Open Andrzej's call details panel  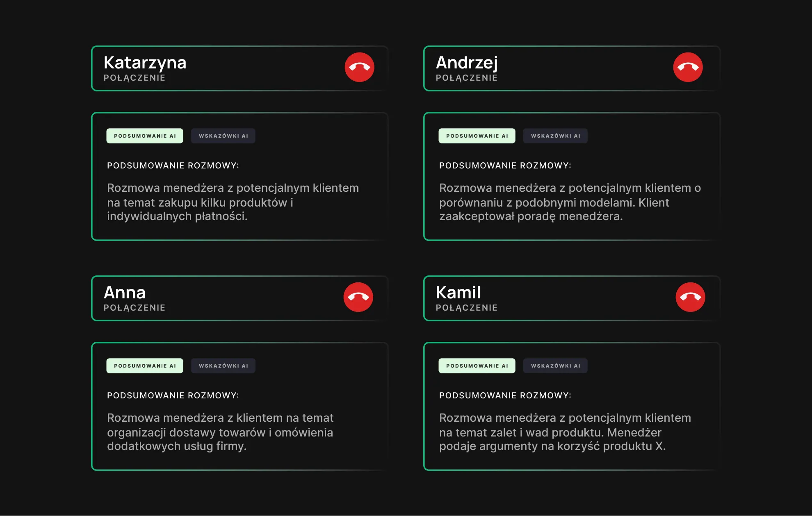[x=571, y=176]
